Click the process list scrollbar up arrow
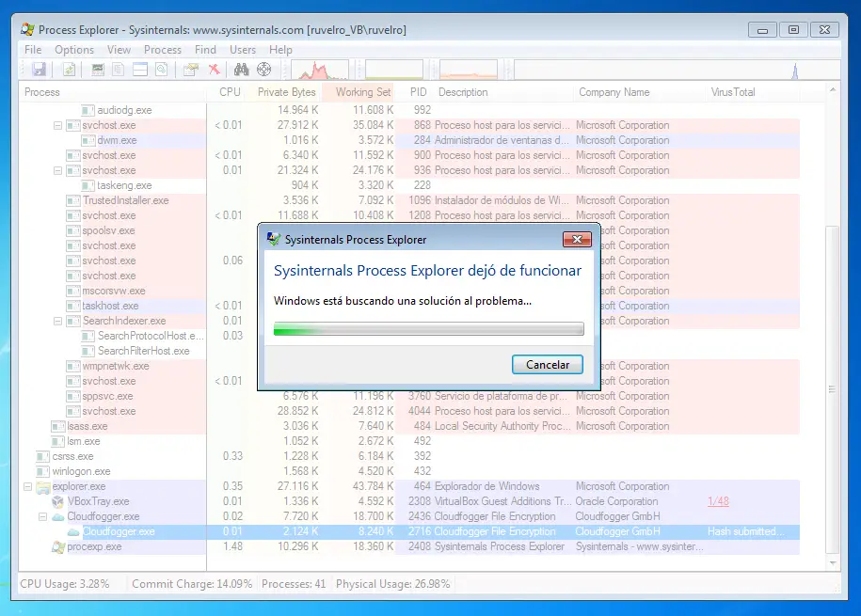Image resolution: width=861 pixels, height=616 pixels. pos(833,89)
